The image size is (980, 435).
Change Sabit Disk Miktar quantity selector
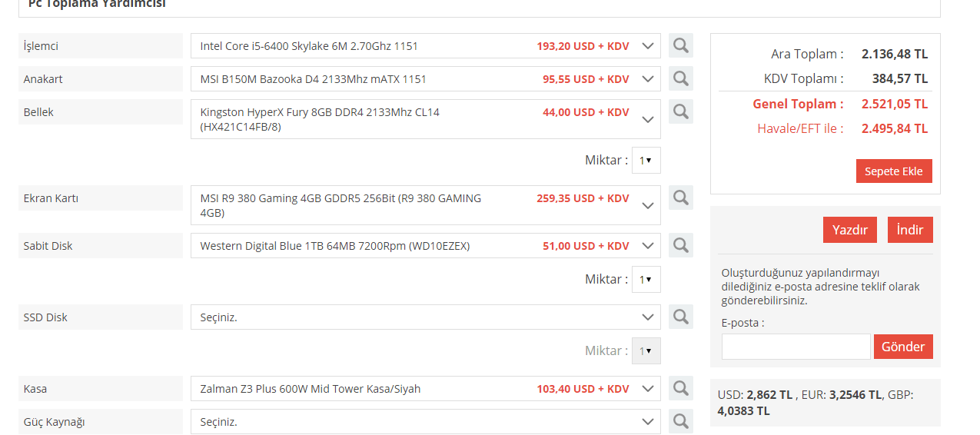tap(646, 280)
